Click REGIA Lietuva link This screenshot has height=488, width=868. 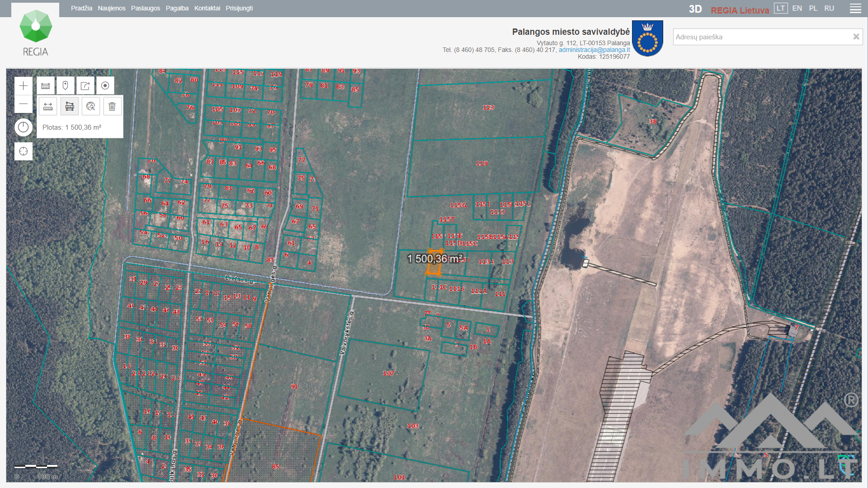740,10
